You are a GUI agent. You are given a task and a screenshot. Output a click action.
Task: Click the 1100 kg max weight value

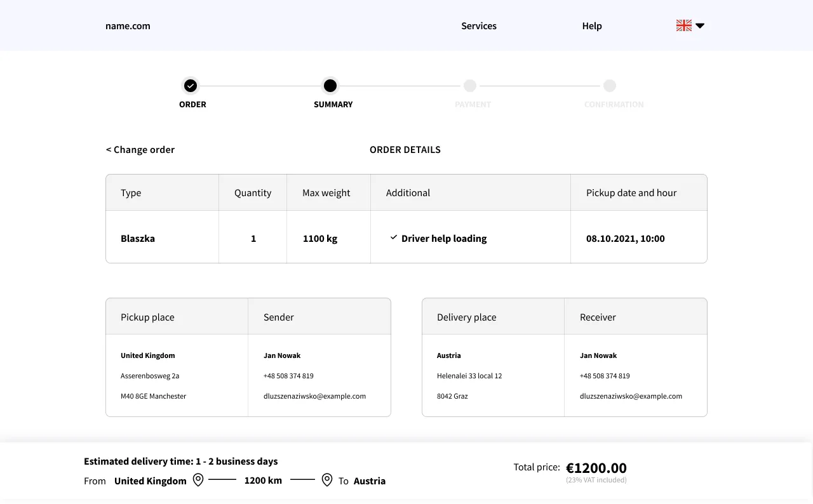click(320, 239)
